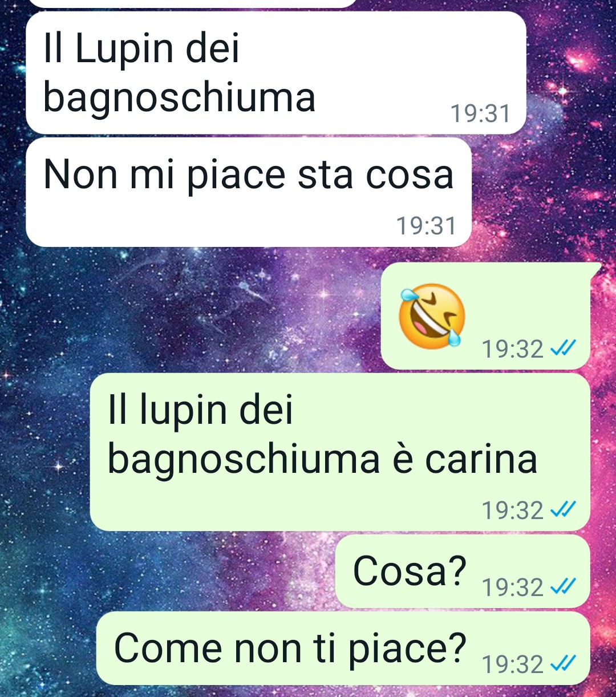The width and height of the screenshot is (616, 697).
Task: Tap the 19:31 timestamp on Lupin message
Action: coord(480,114)
